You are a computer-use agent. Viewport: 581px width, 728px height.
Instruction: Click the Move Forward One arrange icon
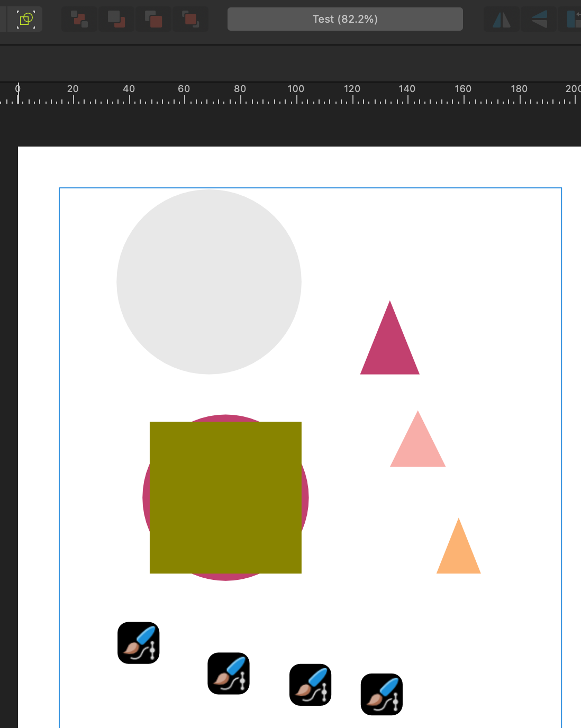(153, 20)
